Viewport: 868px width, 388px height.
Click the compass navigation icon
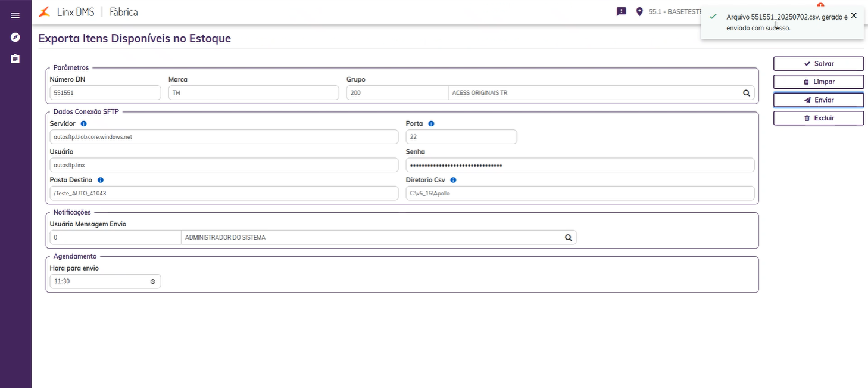[x=15, y=38]
